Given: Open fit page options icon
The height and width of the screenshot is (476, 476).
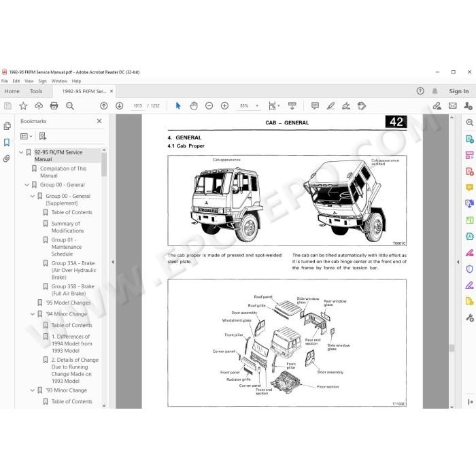Looking at the screenshot, I should [273, 106].
